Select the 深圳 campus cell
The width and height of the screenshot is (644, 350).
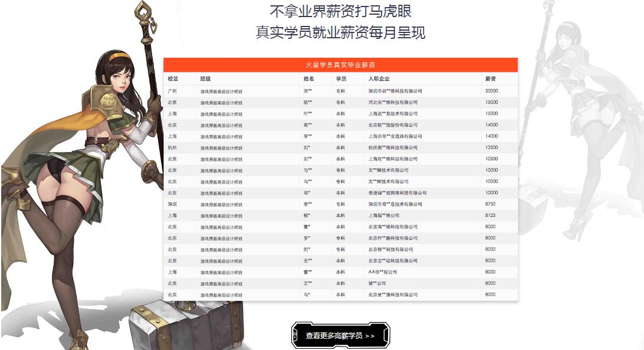172,204
